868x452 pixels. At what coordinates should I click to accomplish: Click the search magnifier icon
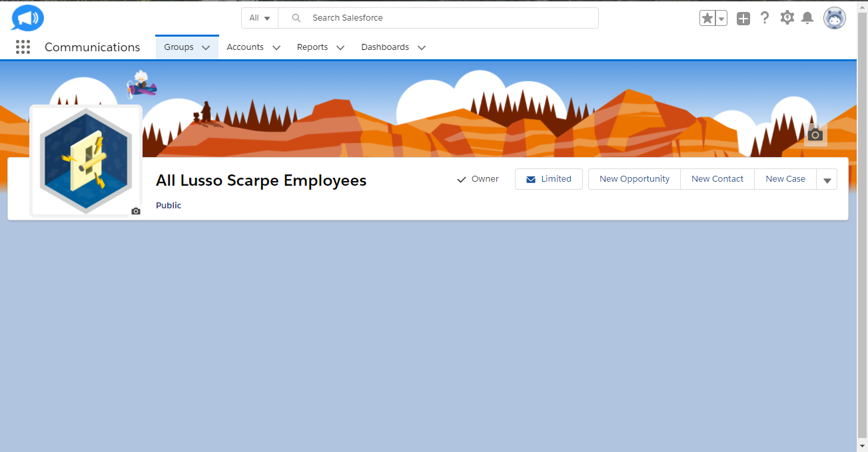click(x=296, y=18)
